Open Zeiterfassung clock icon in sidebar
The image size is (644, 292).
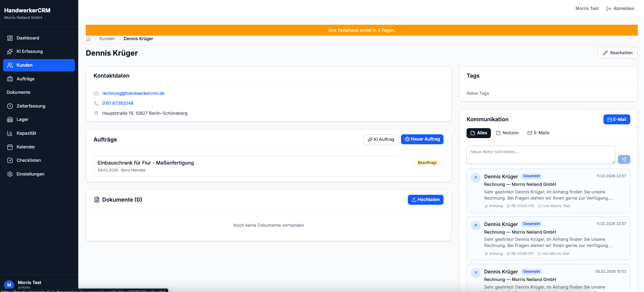click(x=10, y=106)
